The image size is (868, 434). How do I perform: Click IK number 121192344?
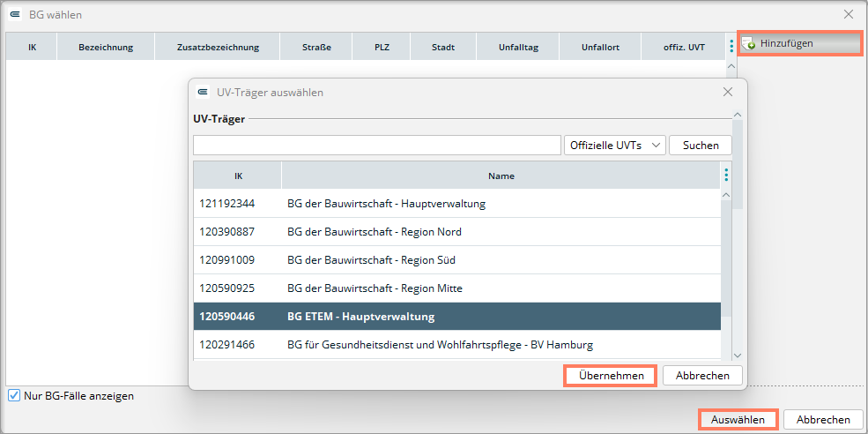point(227,204)
